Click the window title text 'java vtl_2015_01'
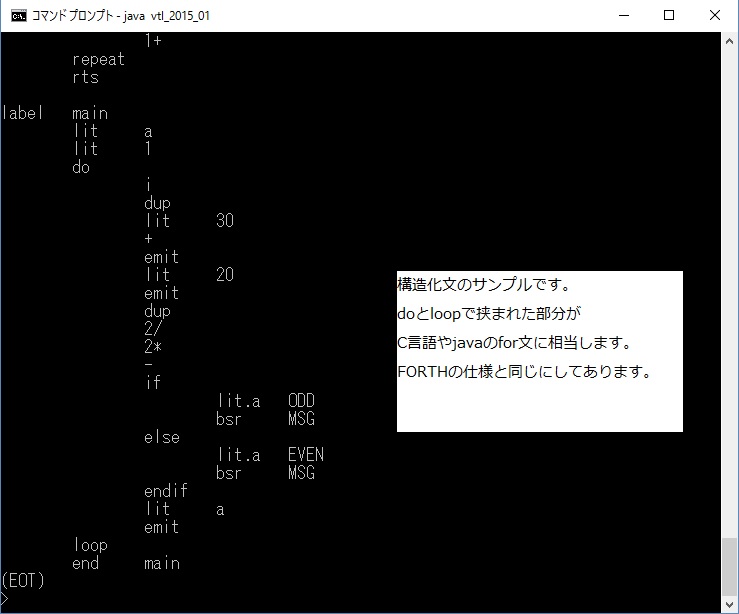 [x=166, y=16]
